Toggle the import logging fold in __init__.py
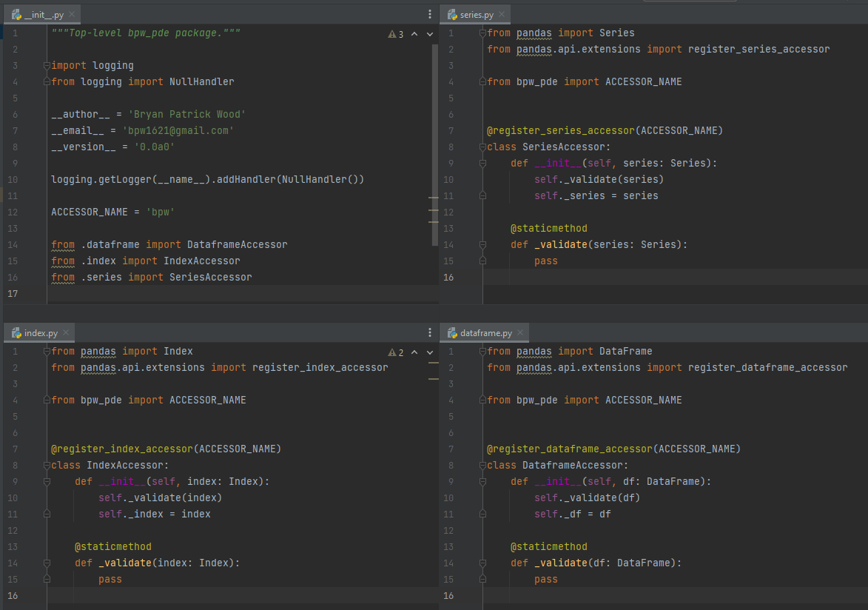 (47, 65)
